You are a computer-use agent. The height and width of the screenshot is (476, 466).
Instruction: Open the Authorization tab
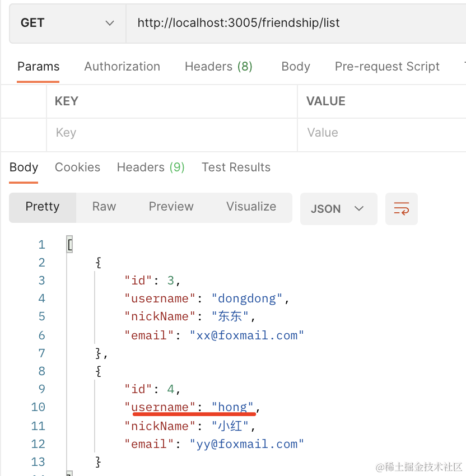click(122, 66)
